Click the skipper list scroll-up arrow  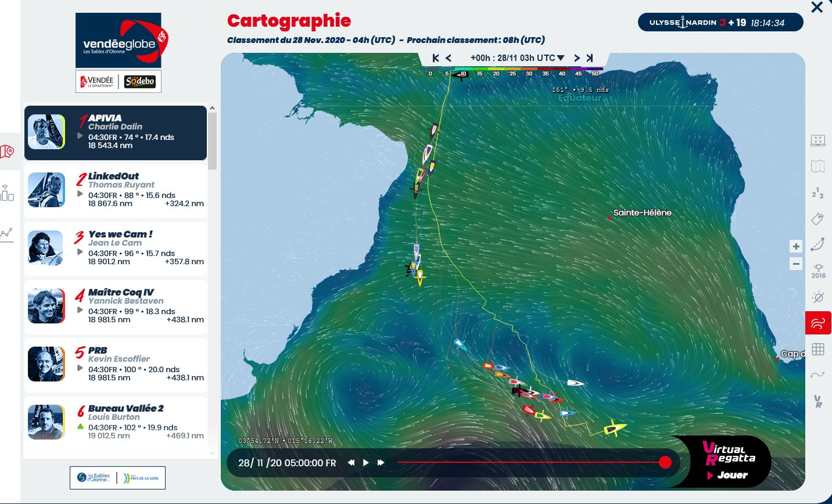212,109
